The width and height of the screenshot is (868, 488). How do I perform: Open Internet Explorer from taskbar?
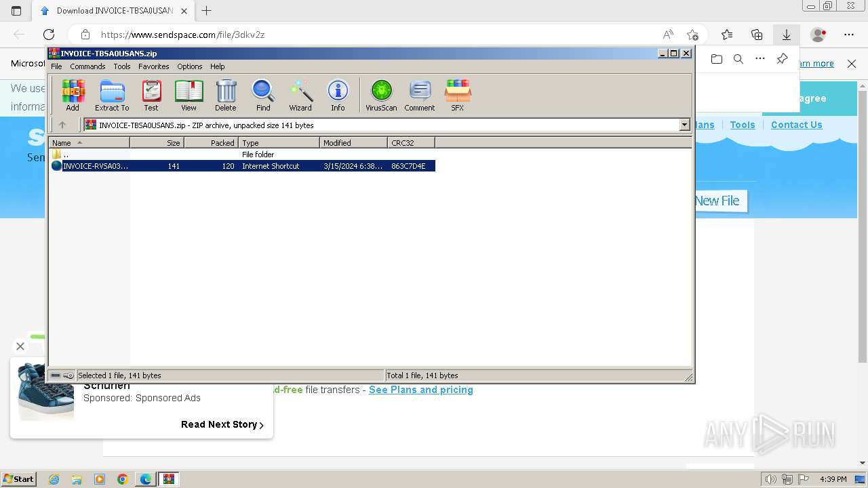click(x=54, y=479)
